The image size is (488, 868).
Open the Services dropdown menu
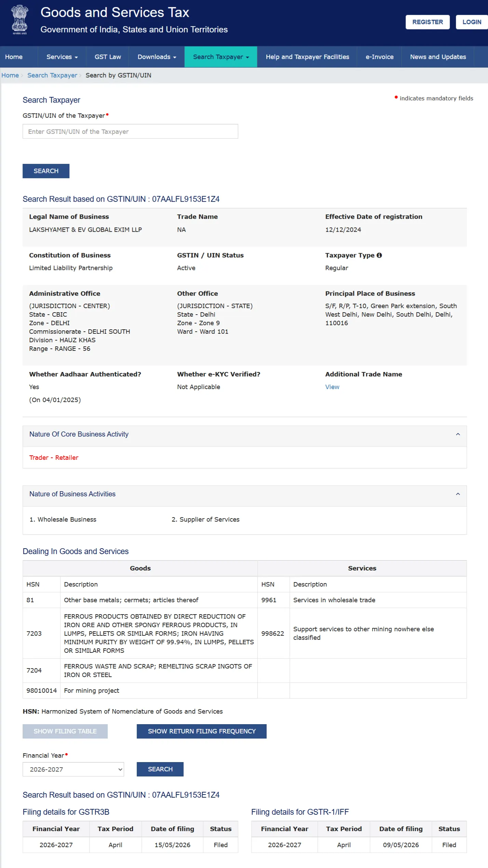coord(62,57)
